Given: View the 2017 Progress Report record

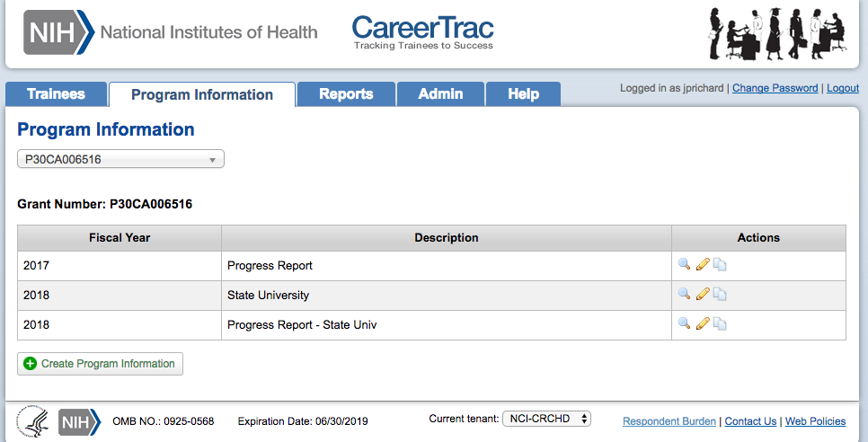Looking at the screenshot, I should click(685, 265).
